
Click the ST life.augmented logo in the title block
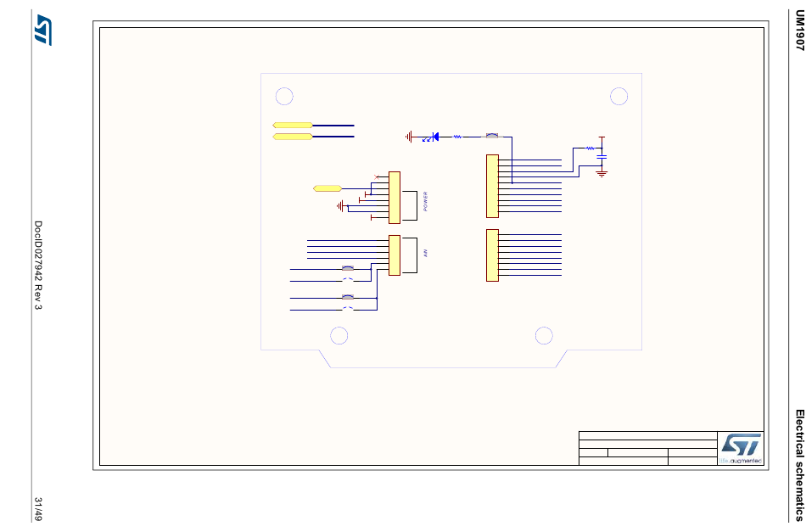741,449
